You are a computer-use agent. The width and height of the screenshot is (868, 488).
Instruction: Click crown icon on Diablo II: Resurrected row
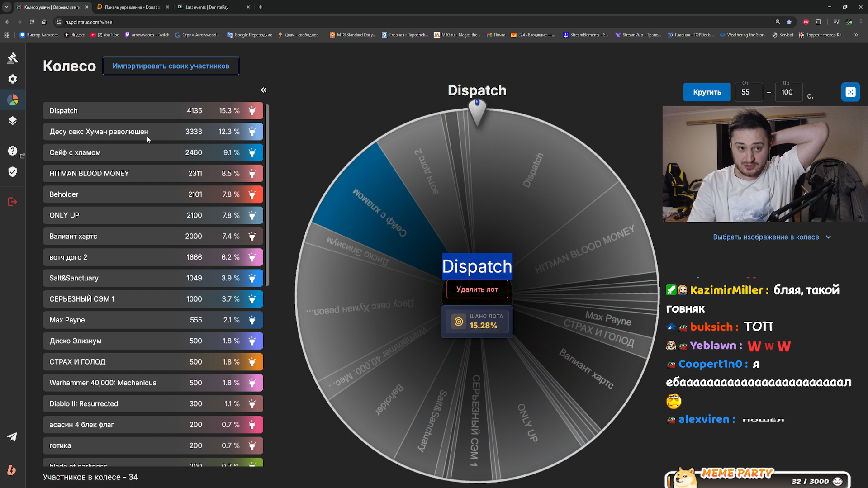pyautogui.click(x=252, y=404)
